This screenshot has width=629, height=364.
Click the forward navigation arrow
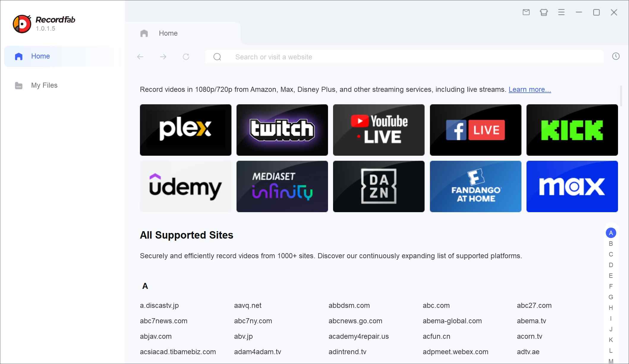click(x=163, y=57)
